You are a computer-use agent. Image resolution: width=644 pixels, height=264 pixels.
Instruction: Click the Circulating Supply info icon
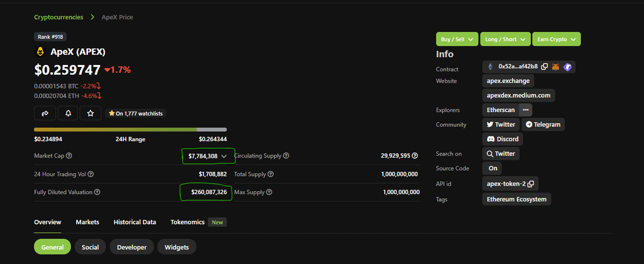286,156
